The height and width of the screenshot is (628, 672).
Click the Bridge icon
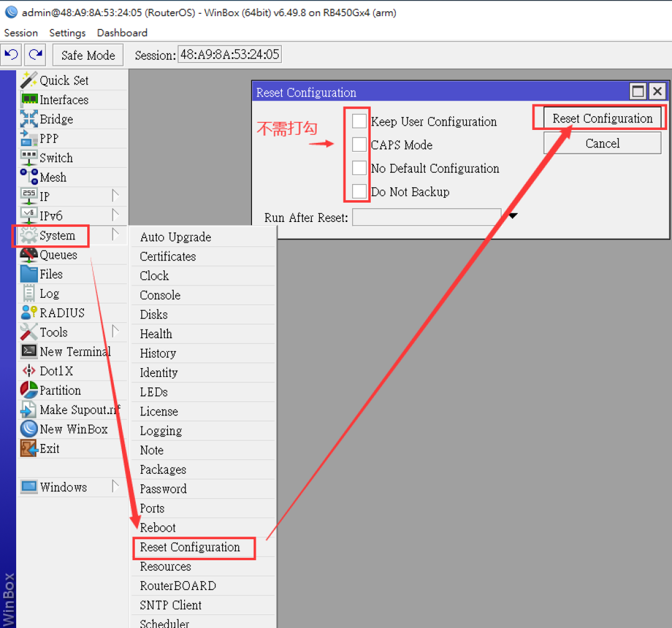point(29,119)
